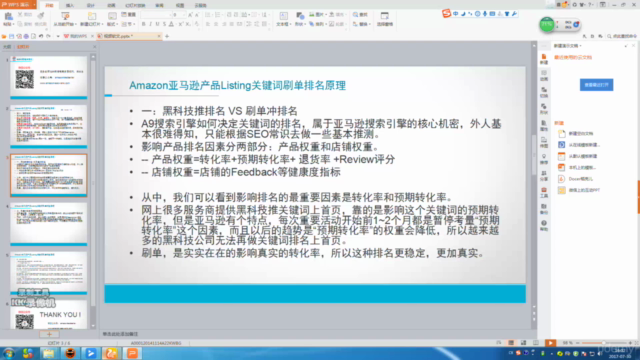The width and height of the screenshot is (640, 360).
Task: Open the font name combo box
Action: coord(155,15)
